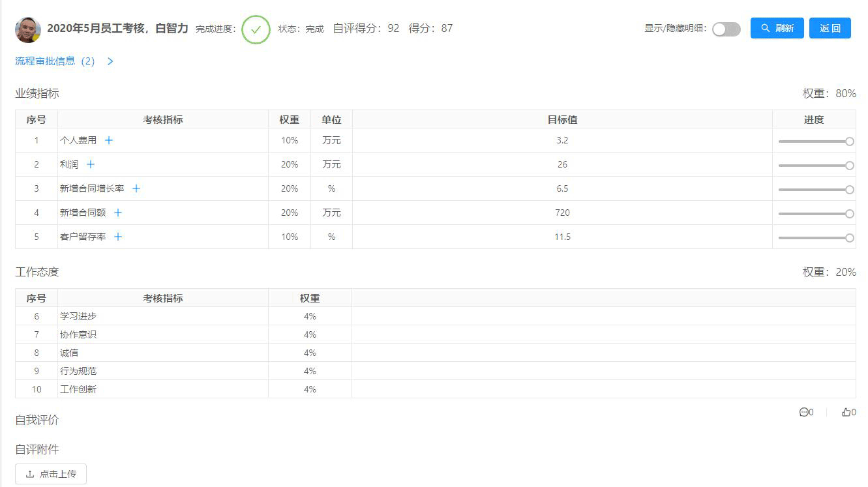Click the green completion checkmark circle
Viewport: 868px width, 487px height.
point(256,29)
